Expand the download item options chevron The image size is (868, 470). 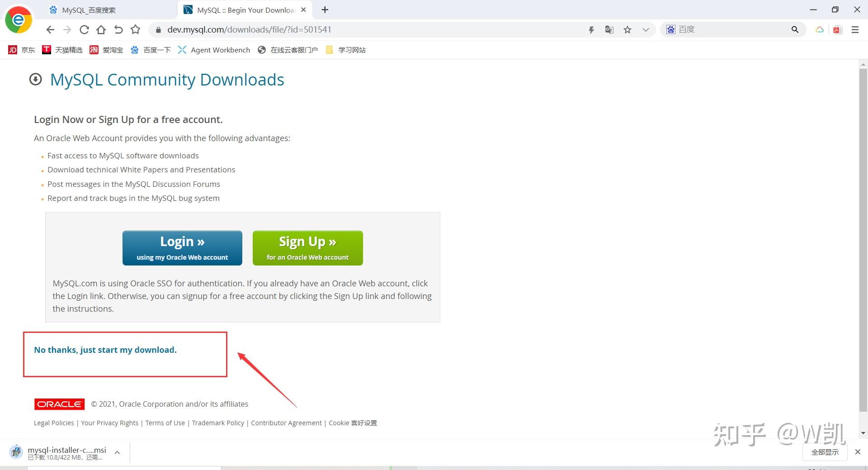(117, 452)
